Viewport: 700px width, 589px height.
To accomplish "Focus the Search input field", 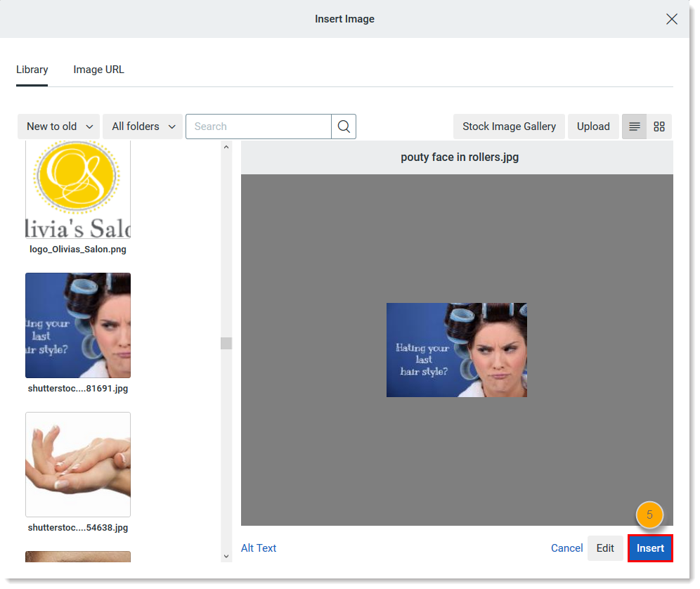I will click(259, 127).
